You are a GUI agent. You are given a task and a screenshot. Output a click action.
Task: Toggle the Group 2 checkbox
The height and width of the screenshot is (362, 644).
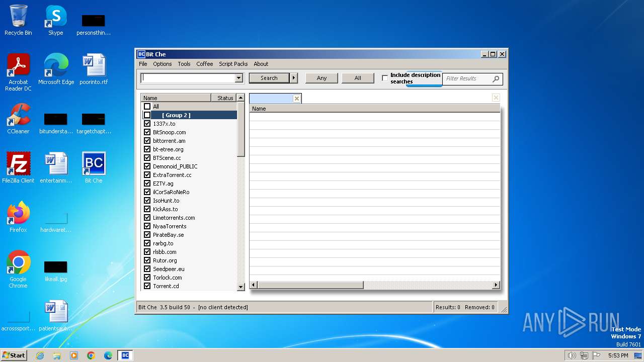point(147,115)
